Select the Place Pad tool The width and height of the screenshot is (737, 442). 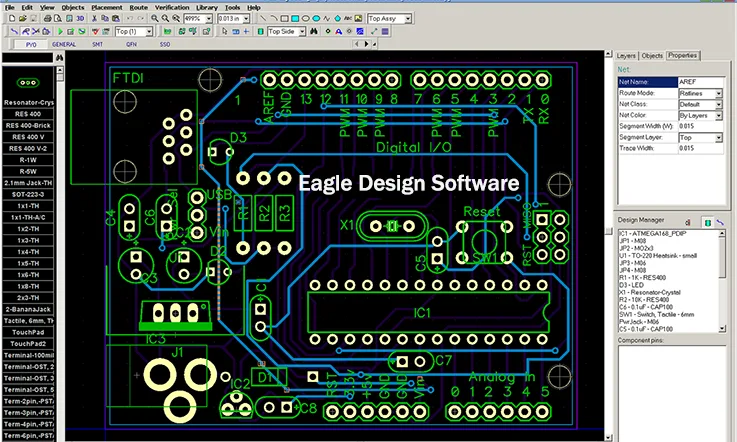click(328, 32)
